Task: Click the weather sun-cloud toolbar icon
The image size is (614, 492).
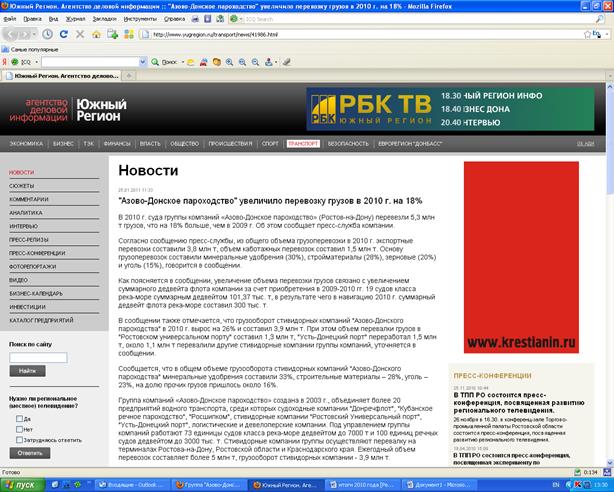Action: [x=191, y=62]
